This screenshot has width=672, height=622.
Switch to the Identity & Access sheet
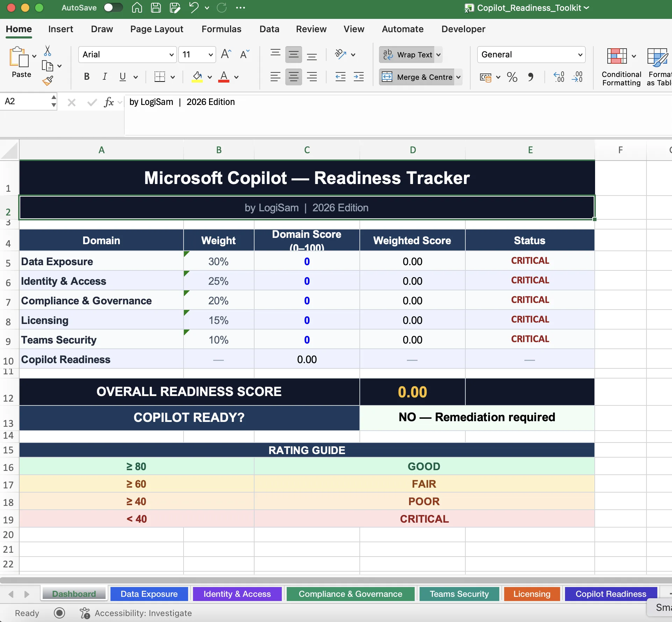pos(237,594)
